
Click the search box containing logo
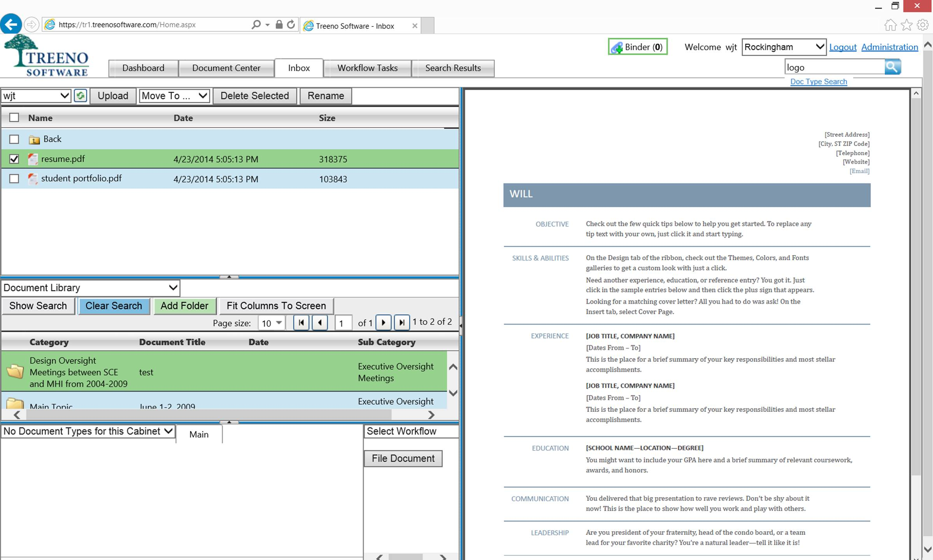(x=834, y=67)
